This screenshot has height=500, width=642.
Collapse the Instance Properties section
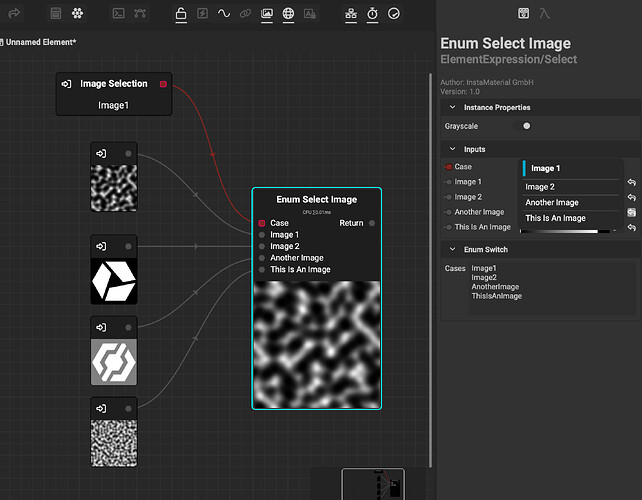(x=453, y=107)
